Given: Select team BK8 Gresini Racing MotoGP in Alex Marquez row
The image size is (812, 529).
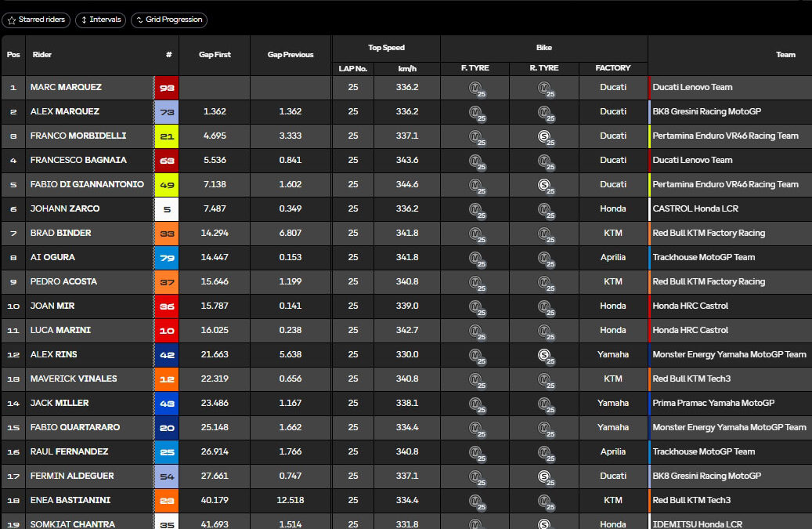Looking at the screenshot, I should point(707,111).
